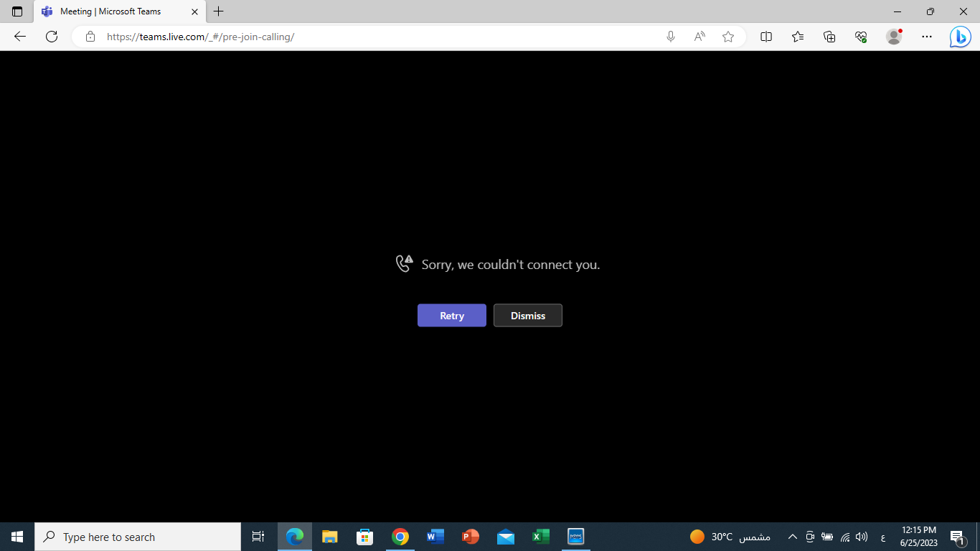Open Settings and more menu

click(x=927, y=37)
